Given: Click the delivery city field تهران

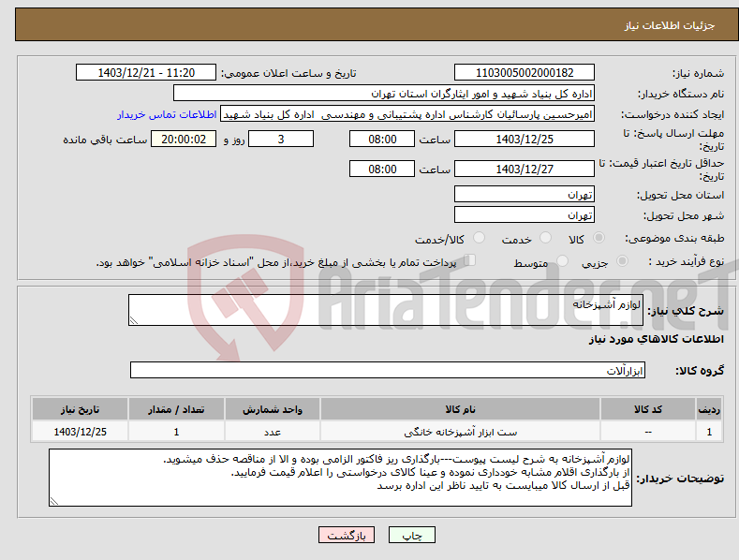Looking at the screenshot, I should pos(525,215).
